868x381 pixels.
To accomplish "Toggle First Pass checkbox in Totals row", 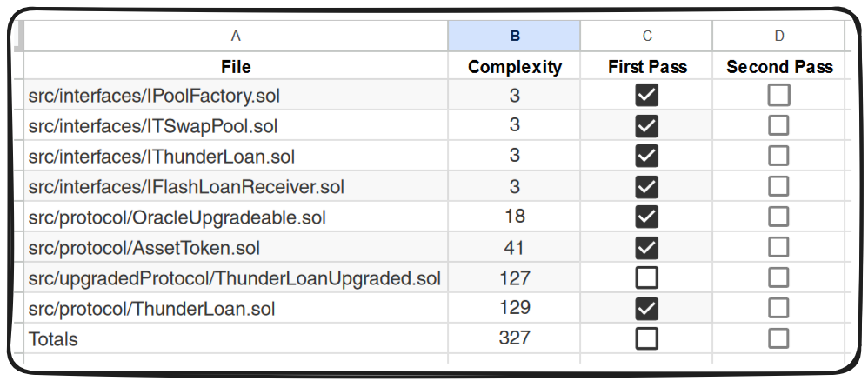I will [x=646, y=338].
